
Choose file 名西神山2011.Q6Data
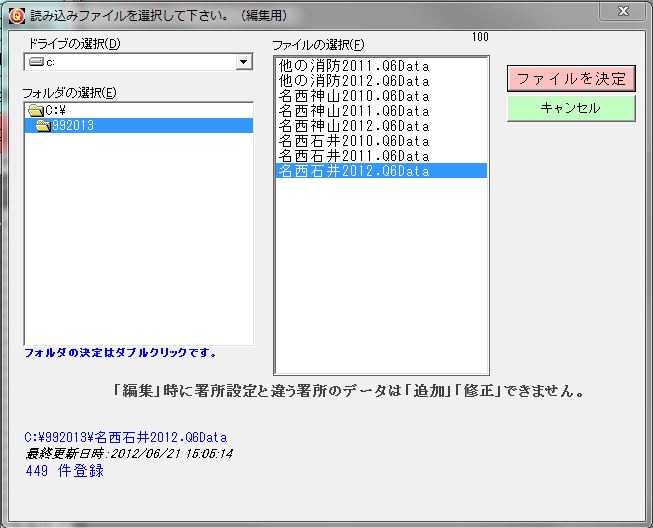pos(353,111)
